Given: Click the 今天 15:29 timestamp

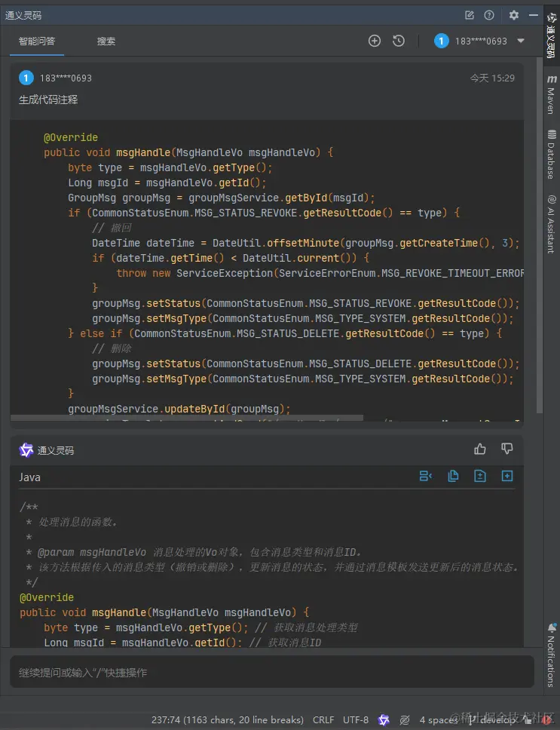Looking at the screenshot, I should (x=492, y=78).
